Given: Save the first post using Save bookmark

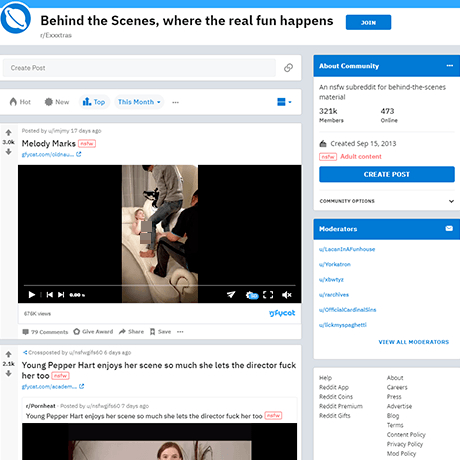Looking at the screenshot, I should (x=160, y=332).
